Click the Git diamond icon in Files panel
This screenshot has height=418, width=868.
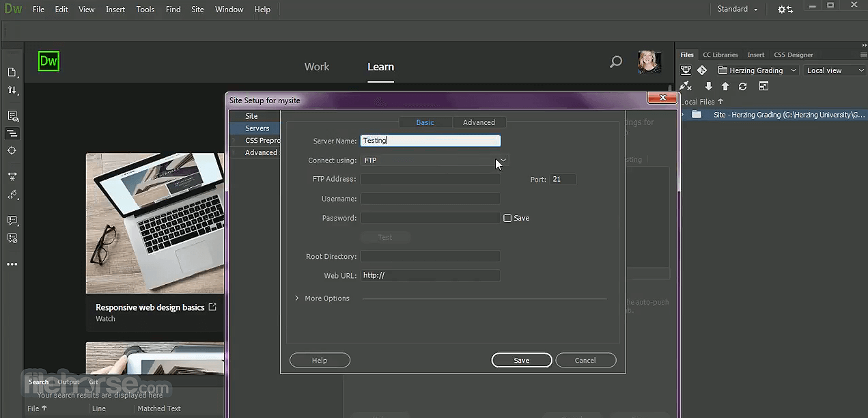coord(702,70)
